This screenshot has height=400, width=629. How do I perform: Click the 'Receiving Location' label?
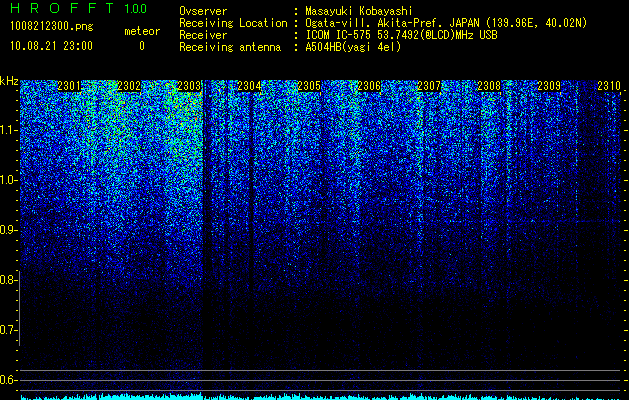pyautogui.click(x=233, y=23)
